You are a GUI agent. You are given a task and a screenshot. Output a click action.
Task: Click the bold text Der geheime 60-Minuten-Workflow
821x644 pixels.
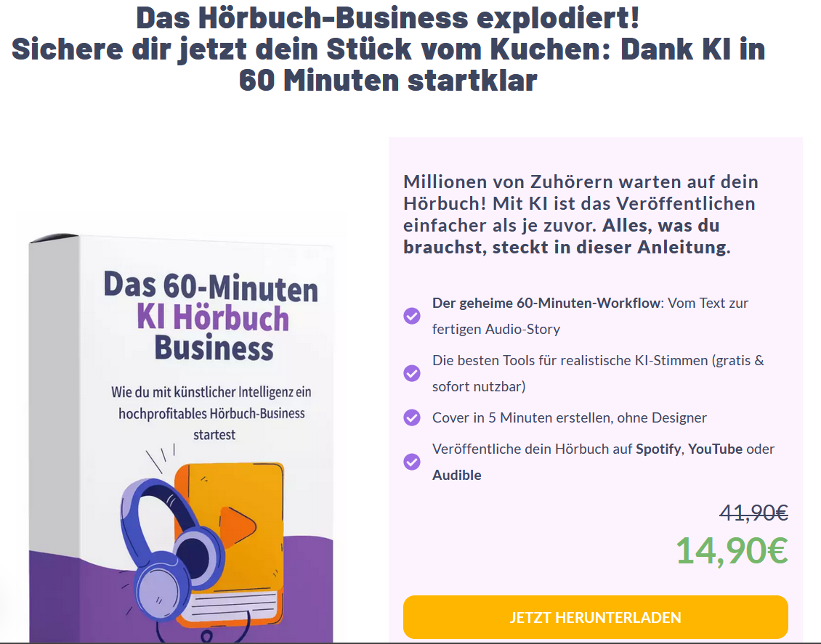[x=546, y=303]
